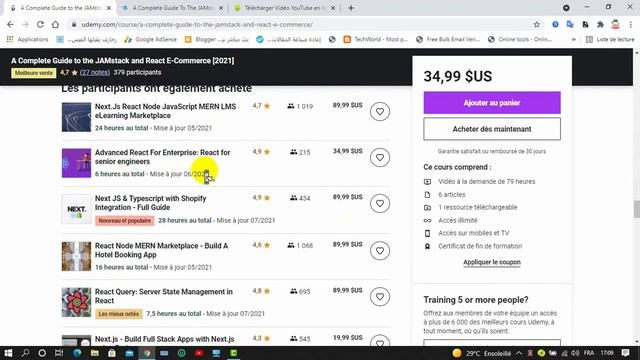Open the Windows Start menu
The width and height of the screenshot is (640, 360).
[8, 353]
